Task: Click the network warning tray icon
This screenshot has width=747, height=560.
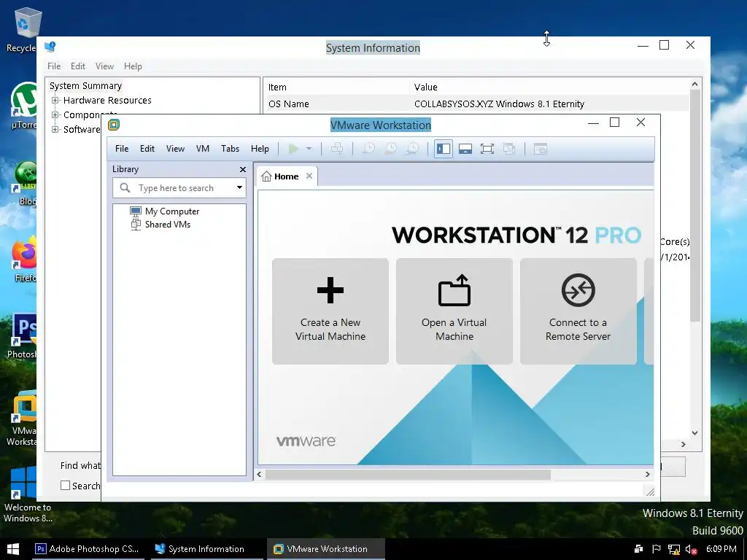Action: click(x=673, y=550)
